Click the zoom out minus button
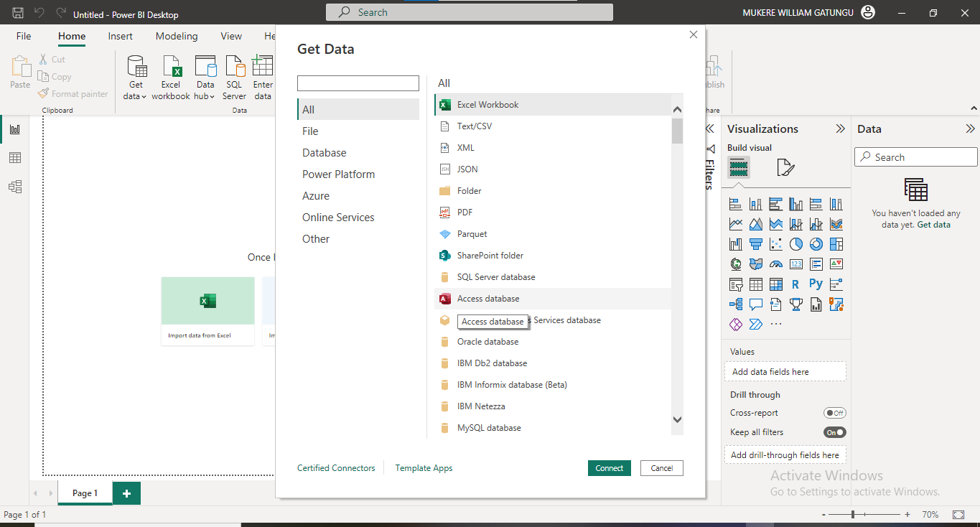 coord(823,515)
